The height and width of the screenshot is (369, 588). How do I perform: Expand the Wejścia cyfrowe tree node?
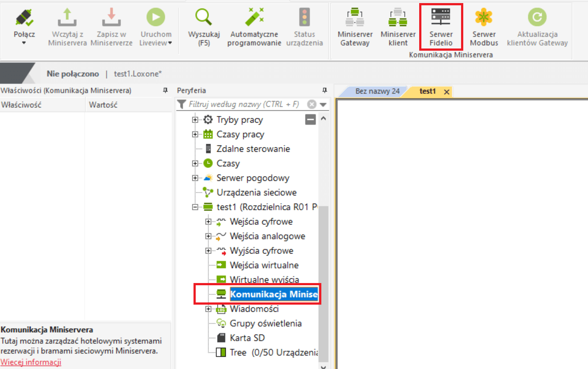pyautogui.click(x=208, y=222)
